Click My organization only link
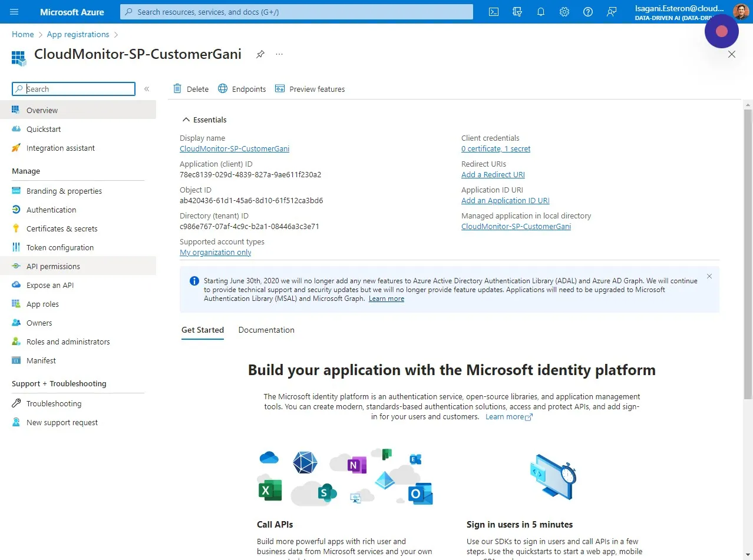Screen dimensions: 753x560 [x=216, y=252]
